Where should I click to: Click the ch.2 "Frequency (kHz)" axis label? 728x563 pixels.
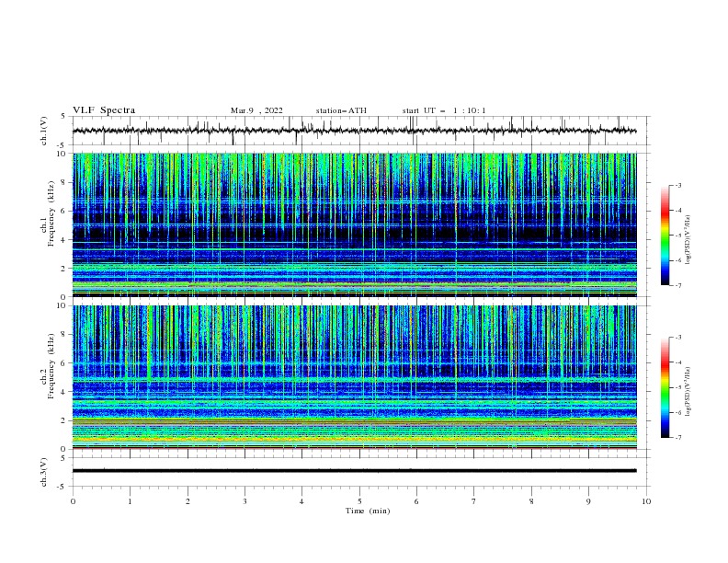[51, 366]
